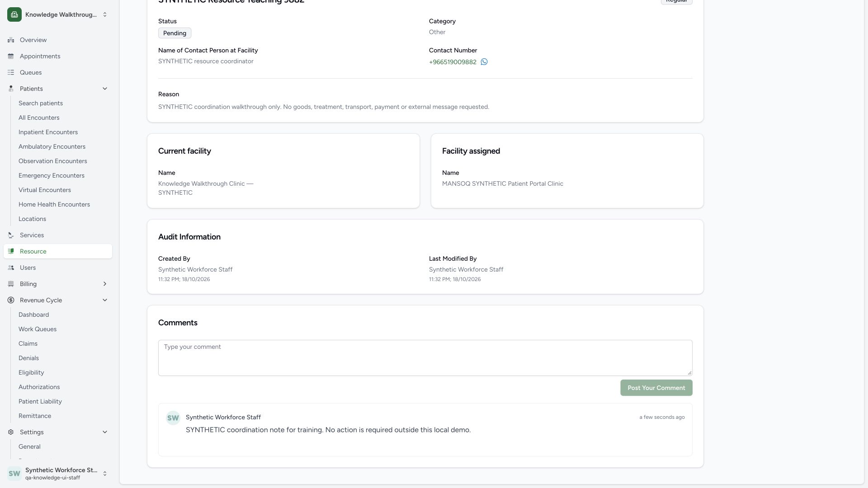Open General settings
This screenshot has height=488, width=868.
[29, 446]
